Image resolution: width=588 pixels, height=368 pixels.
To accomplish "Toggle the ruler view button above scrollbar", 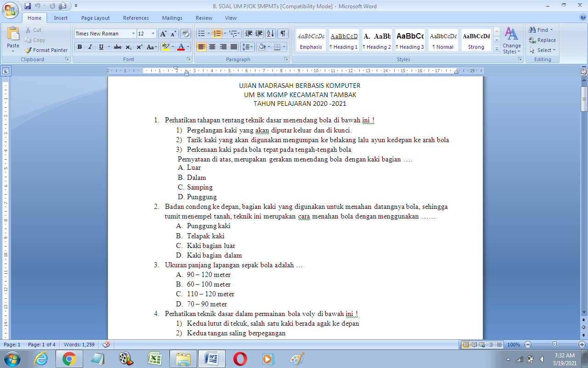I will (x=584, y=72).
